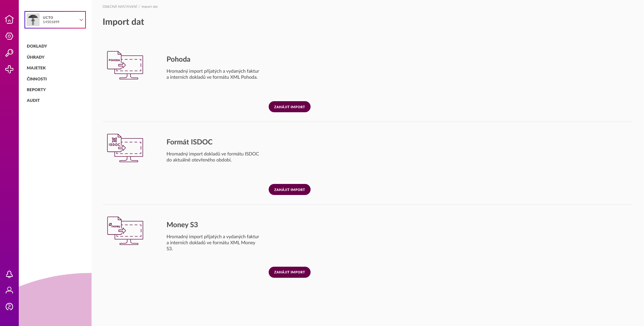Image resolution: width=644 pixels, height=326 pixels.
Task: Open the DOKLADY menu item
Action: [37, 46]
